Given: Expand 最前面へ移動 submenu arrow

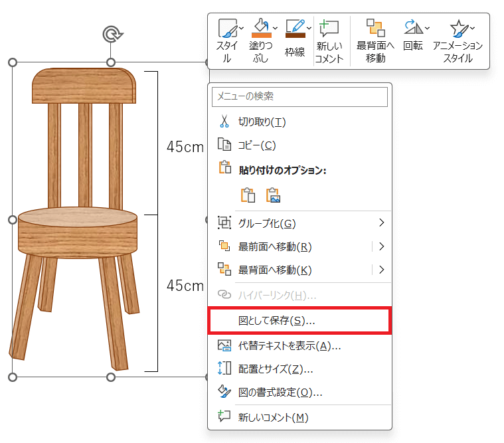Looking at the screenshot, I should [382, 246].
